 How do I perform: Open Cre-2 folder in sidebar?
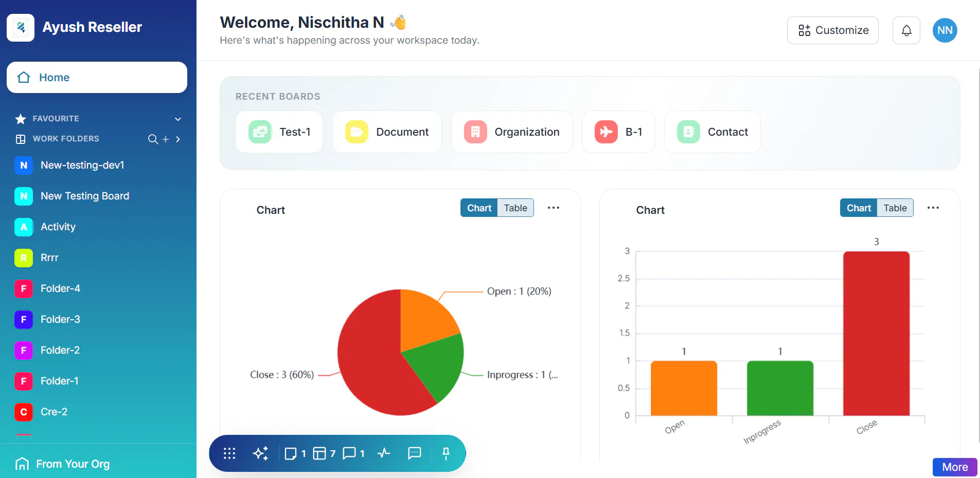(x=98, y=412)
